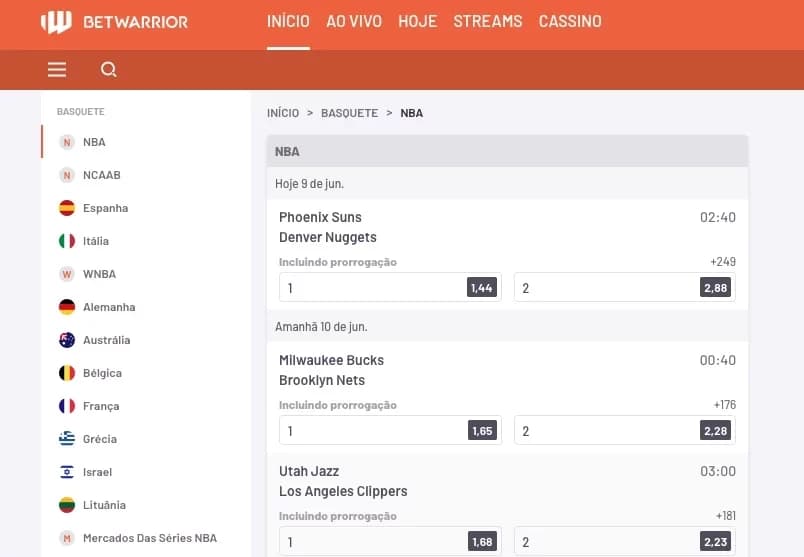Click the NCAAB sidebar round icon
This screenshot has width=804, height=557.
click(67, 175)
